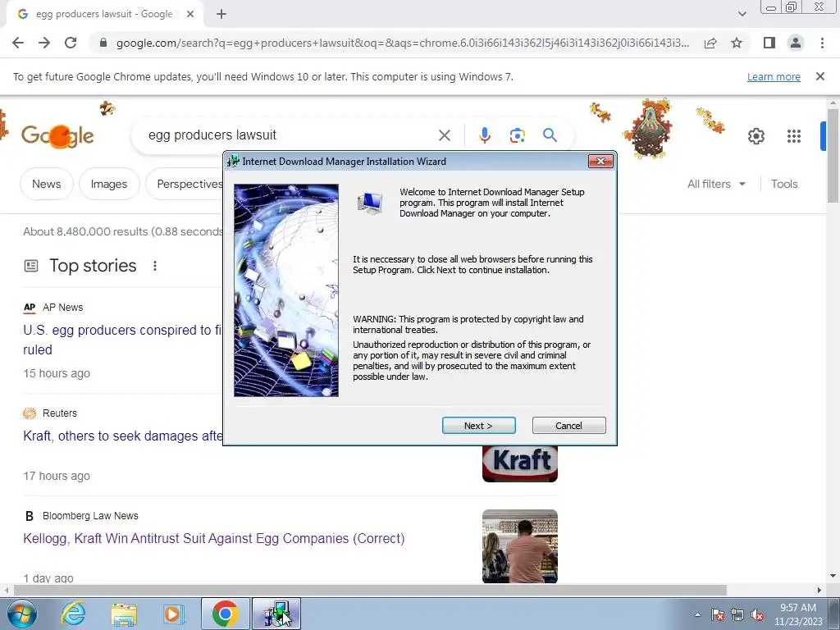The width and height of the screenshot is (840, 630).
Task: Open Google apps grid
Action: tap(794, 136)
